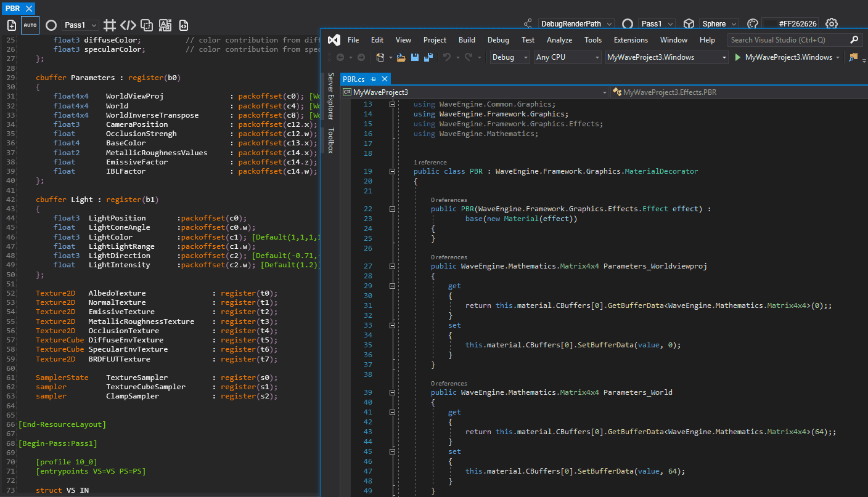This screenshot has height=497, width=868.
Task: Open the MyWaveProject3.Windows startup project dropdown
Action: pyautogui.click(x=666, y=57)
